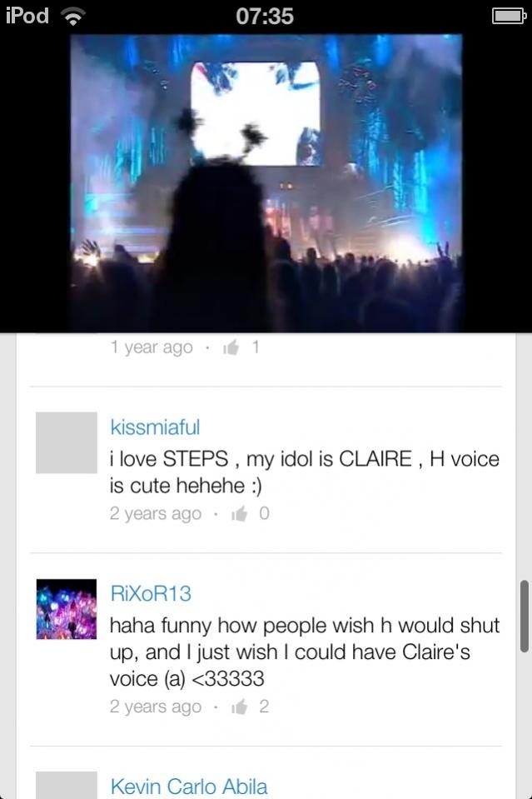
Task: Open kissmiaful's channel via username
Action: click(155, 427)
